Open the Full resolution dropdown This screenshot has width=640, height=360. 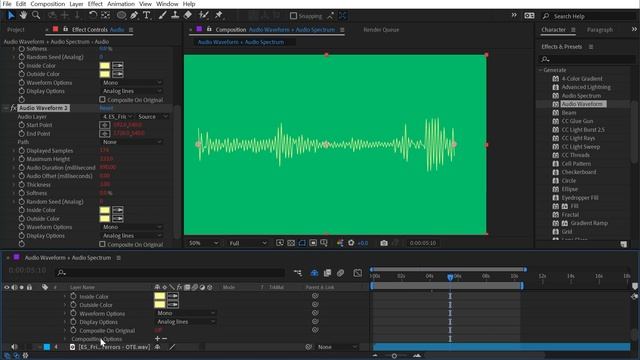[247, 243]
